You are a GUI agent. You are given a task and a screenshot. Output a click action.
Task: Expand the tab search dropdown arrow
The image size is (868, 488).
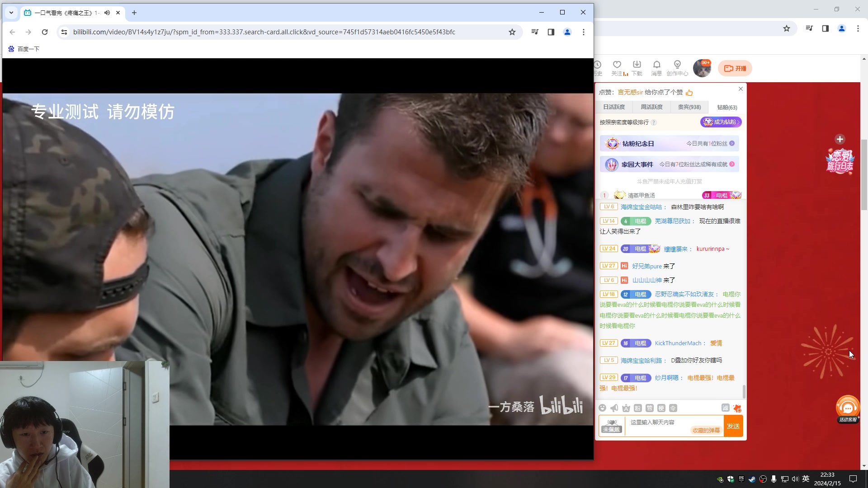click(x=11, y=13)
